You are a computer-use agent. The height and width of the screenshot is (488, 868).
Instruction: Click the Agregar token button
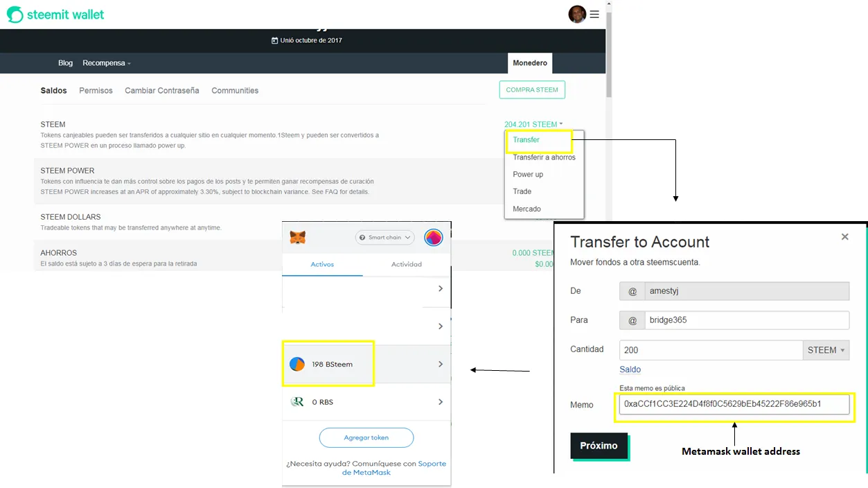point(366,437)
